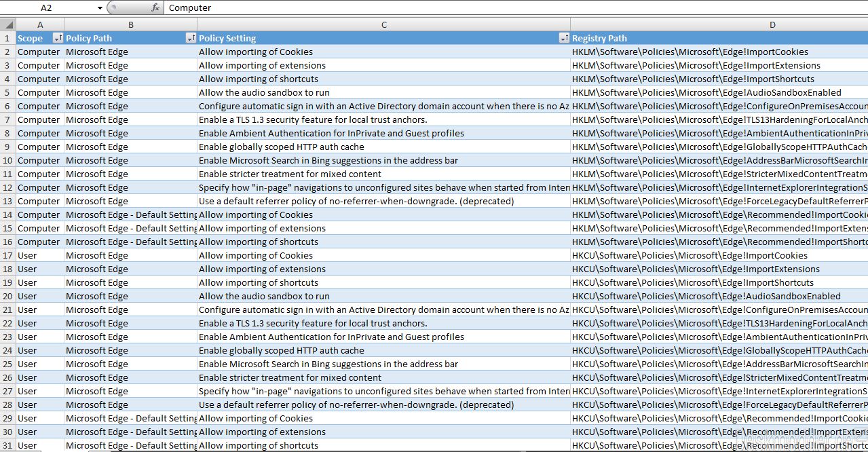Select row 1 header
868x452 pixels.
pos(8,38)
